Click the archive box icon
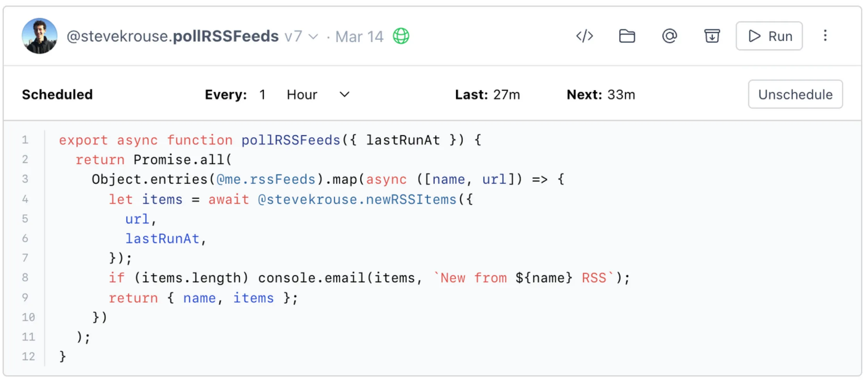868x380 pixels. pyautogui.click(x=712, y=36)
